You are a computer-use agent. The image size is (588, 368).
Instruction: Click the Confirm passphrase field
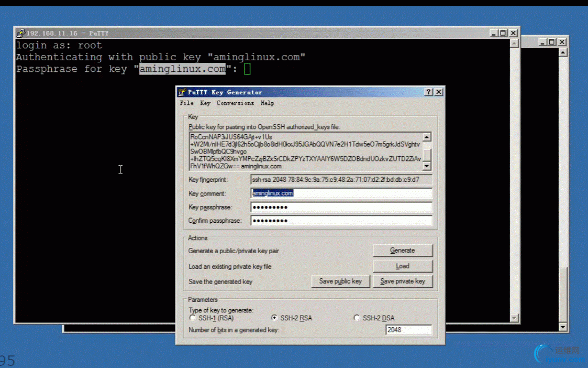point(341,220)
